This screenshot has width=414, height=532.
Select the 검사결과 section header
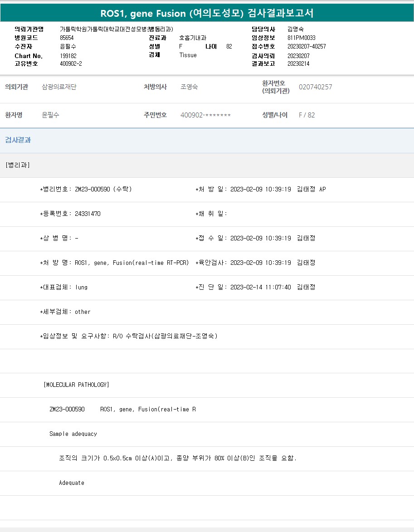18,140
